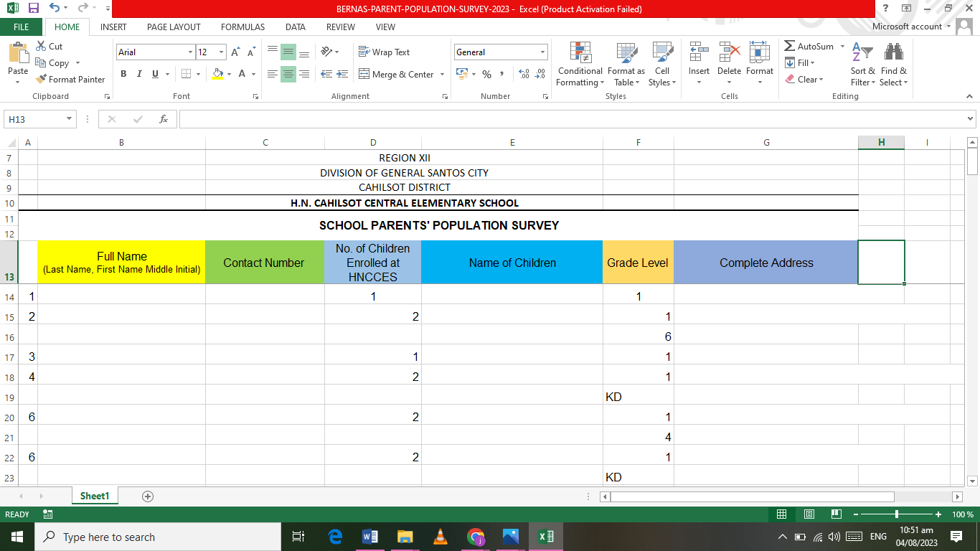This screenshot has height=551, width=980.
Task: Open the font size dropdown
Action: 222,52
